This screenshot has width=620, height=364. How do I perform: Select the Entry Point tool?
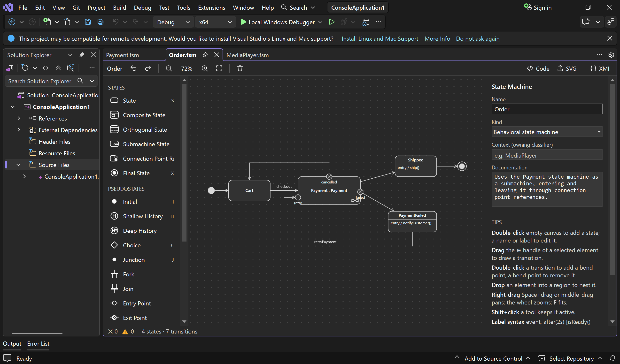coord(142,303)
